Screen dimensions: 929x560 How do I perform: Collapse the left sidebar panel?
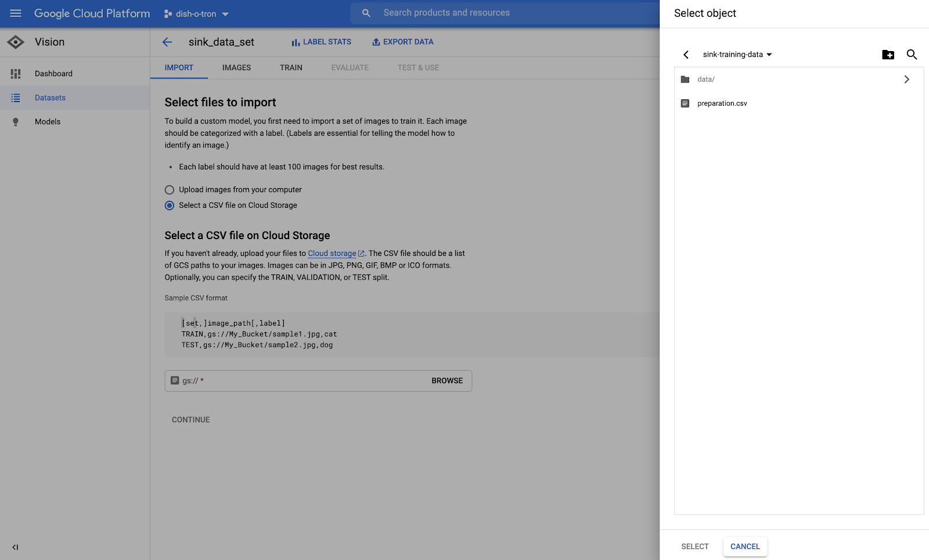15,547
